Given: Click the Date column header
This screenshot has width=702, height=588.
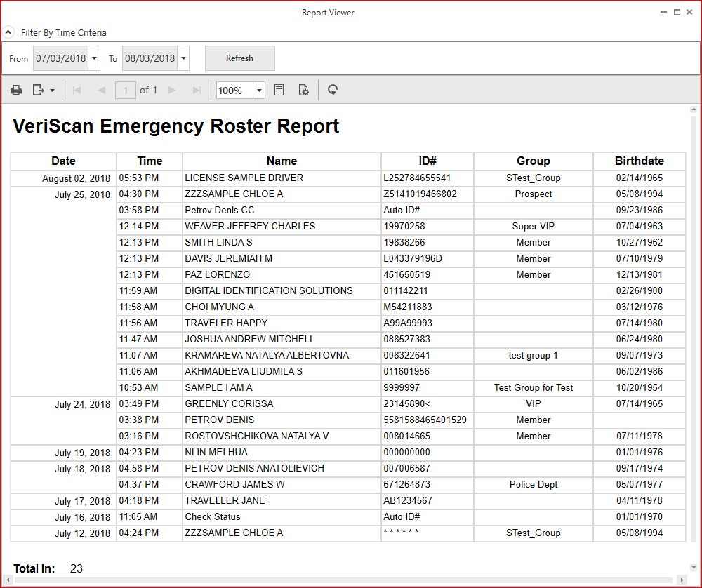Looking at the screenshot, I should 64,161.
